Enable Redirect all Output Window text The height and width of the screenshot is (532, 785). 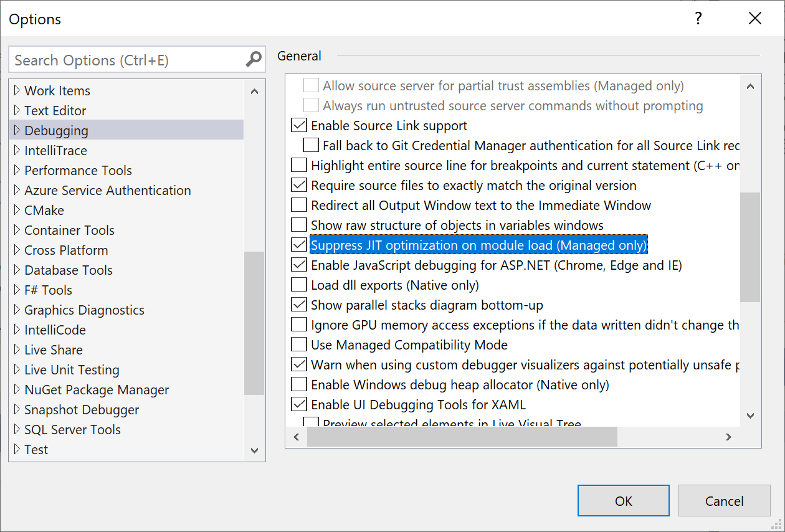pyautogui.click(x=298, y=204)
